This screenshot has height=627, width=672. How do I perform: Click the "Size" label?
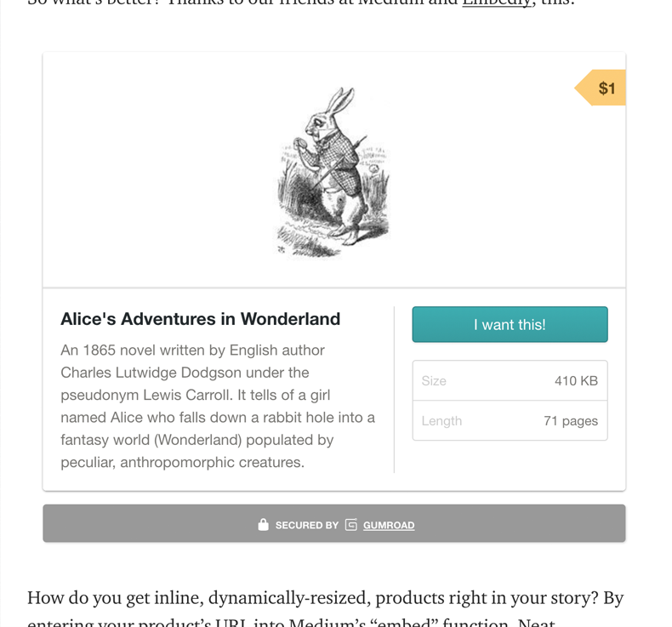(434, 381)
